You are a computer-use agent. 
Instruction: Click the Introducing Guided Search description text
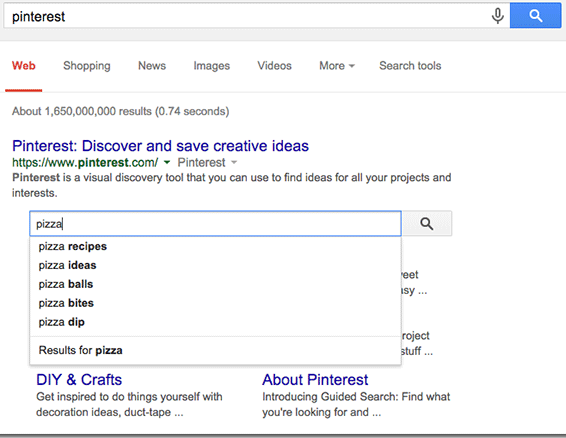coord(356,404)
